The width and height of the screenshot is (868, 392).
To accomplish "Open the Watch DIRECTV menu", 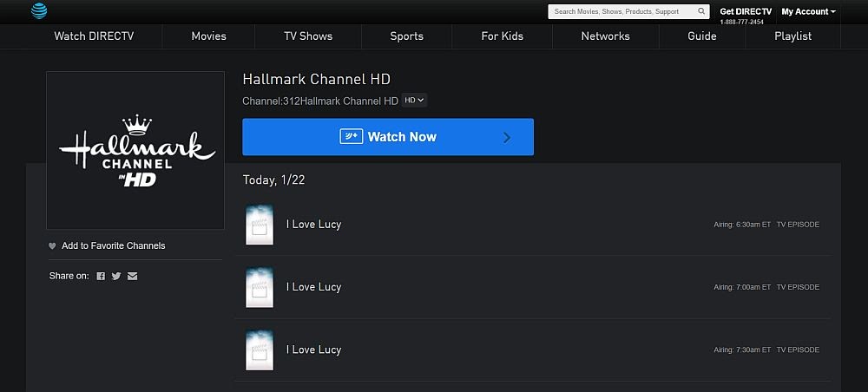I will pos(94,36).
